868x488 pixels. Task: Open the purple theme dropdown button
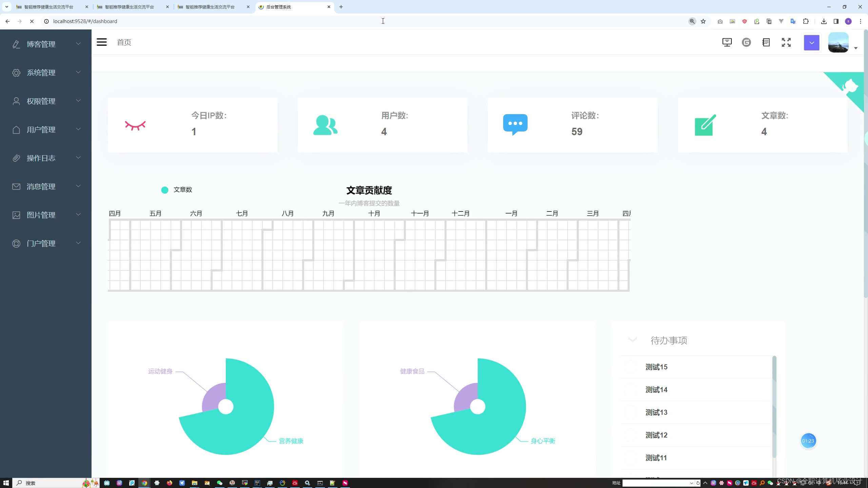(812, 43)
